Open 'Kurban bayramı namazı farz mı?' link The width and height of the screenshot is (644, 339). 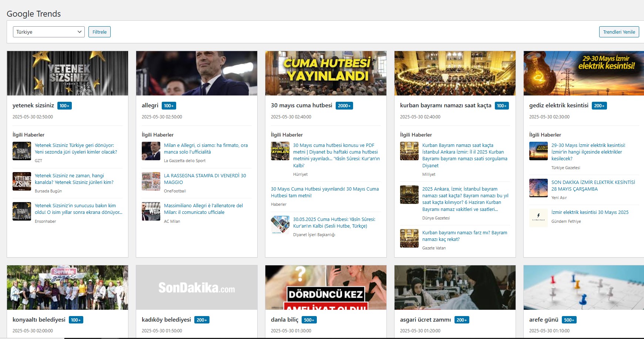(x=465, y=236)
